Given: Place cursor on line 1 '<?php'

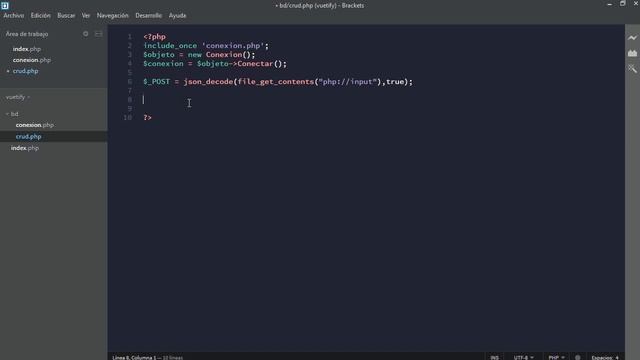Looking at the screenshot, I should tap(154, 37).
